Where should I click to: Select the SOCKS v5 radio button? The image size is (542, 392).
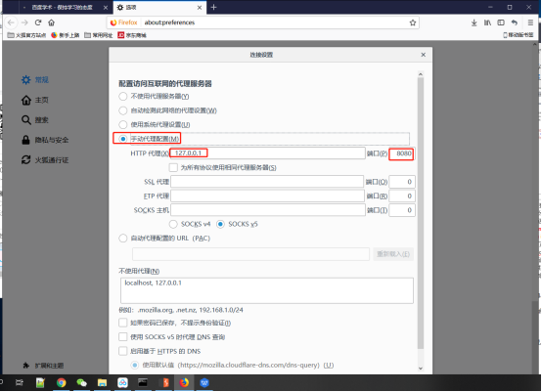pos(220,224)
